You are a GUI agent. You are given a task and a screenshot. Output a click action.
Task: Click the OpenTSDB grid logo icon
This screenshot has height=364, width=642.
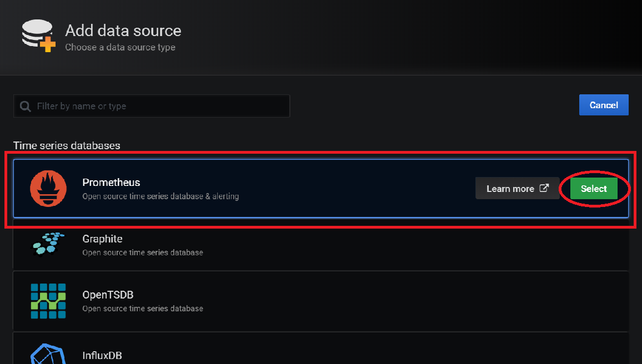48,301
